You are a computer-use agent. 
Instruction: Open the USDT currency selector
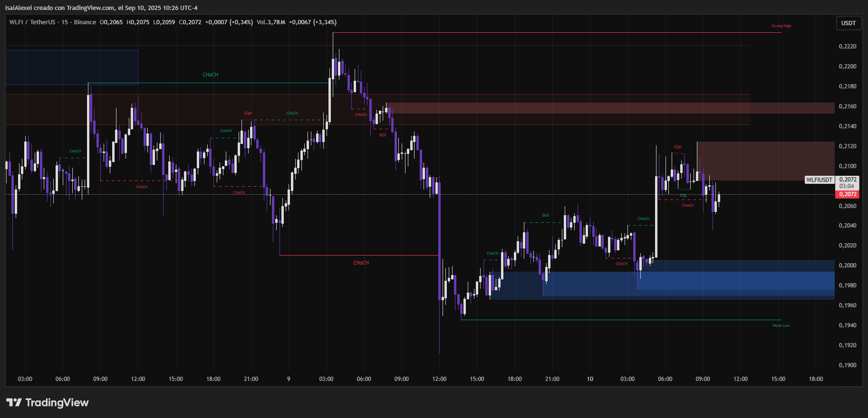click(849, 23)
